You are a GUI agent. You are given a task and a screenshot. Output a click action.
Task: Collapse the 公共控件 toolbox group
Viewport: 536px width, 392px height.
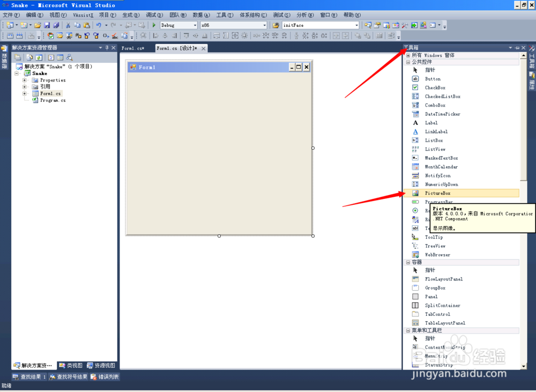(408, 62)
